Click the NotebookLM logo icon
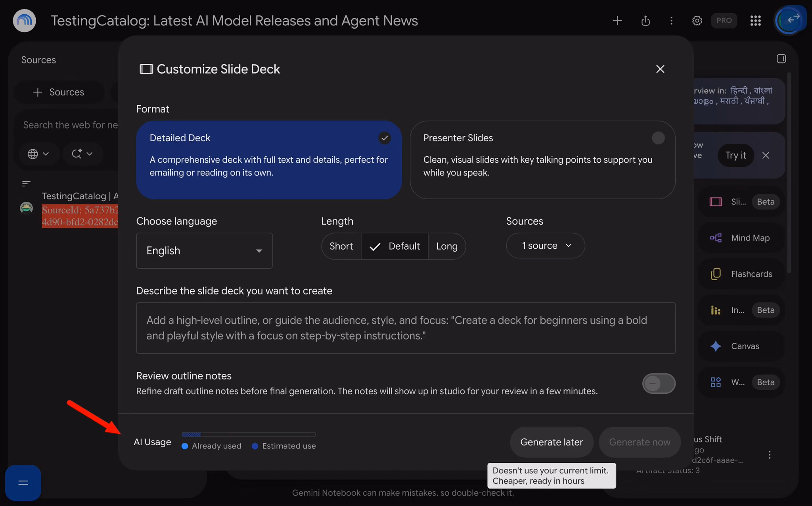Image resolution: width=812 pixels, height=506 pixels. click(25, 21)
